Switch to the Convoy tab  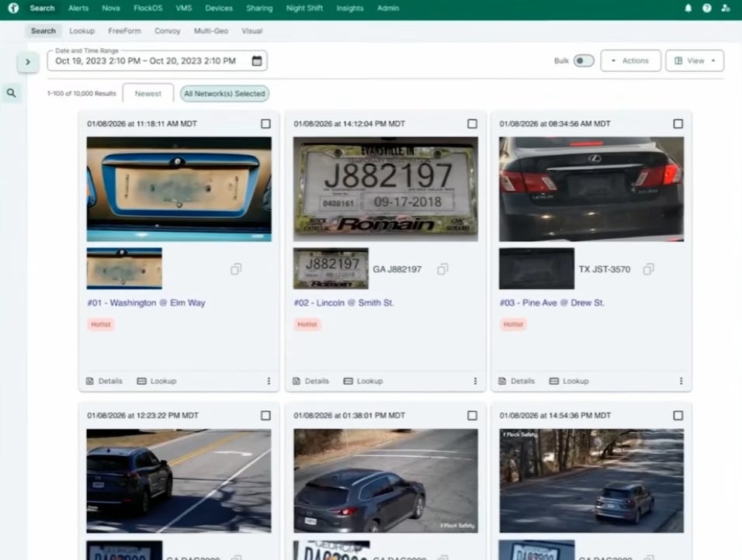tap(168, 31)
